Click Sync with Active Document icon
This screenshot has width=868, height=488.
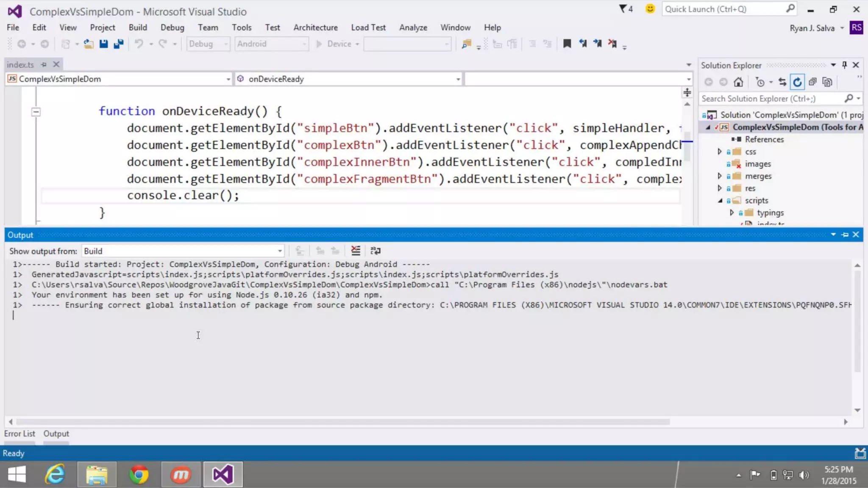(x=782, y=82)
